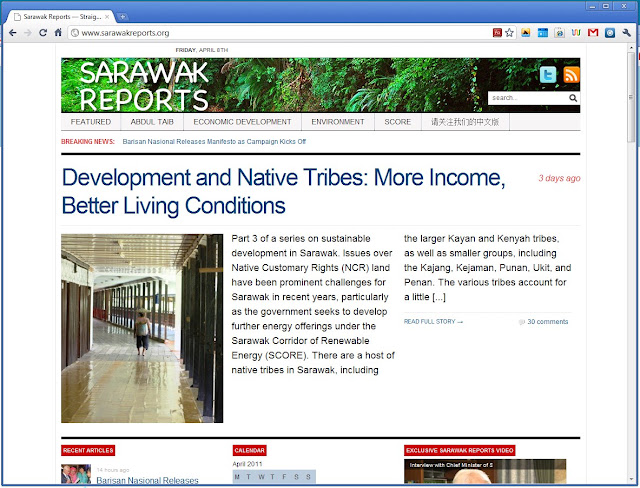Play the Chief Minister interview video
Image resolution: width=640 pixels, height=488 pixels.
[x=485, y=471]
